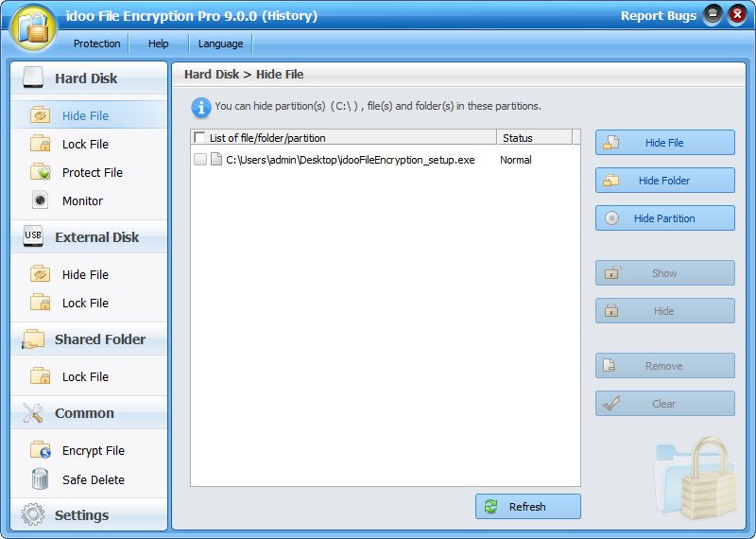Select Lock File under Hard Disk
756x539 pixels.
click(x=89, y=144)
